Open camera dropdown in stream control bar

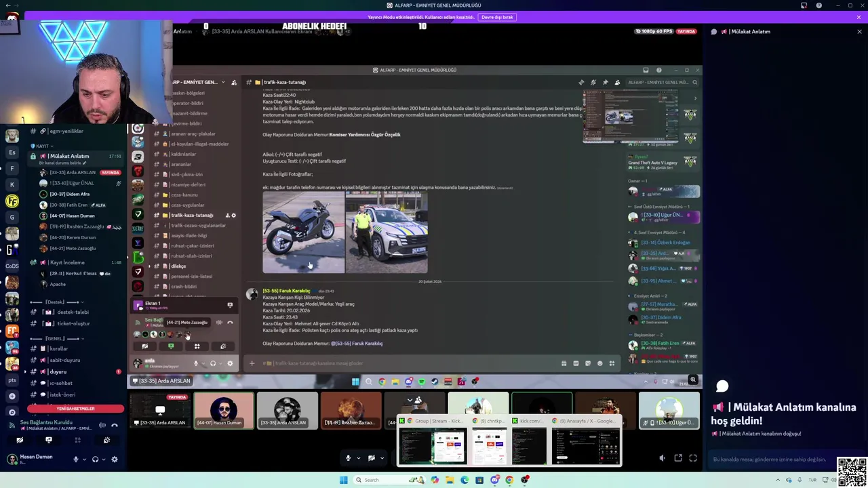(381, 458)
